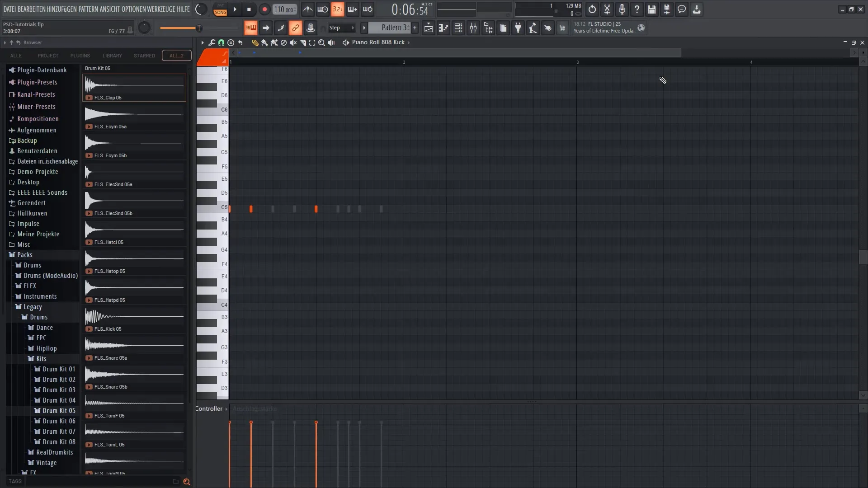The image size is (868, 488).
Task: Toggle wait for input before recording
Action: tap(323, 9)
